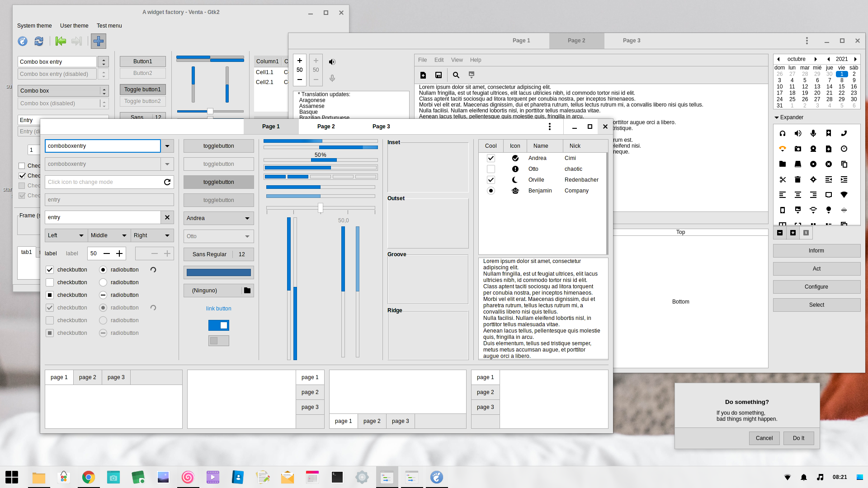
Task: Click the camera icon in the icon grid
Action: point(798,149)
